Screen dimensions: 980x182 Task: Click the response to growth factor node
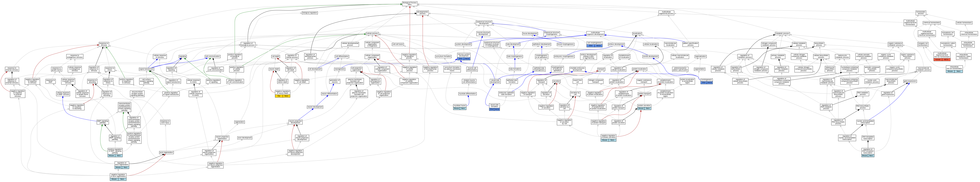point(56,69)
